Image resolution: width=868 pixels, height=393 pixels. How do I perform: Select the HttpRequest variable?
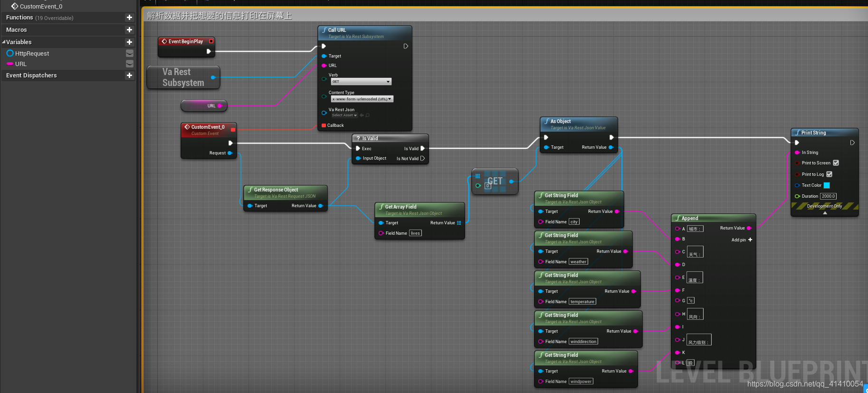tap(32, 54)
